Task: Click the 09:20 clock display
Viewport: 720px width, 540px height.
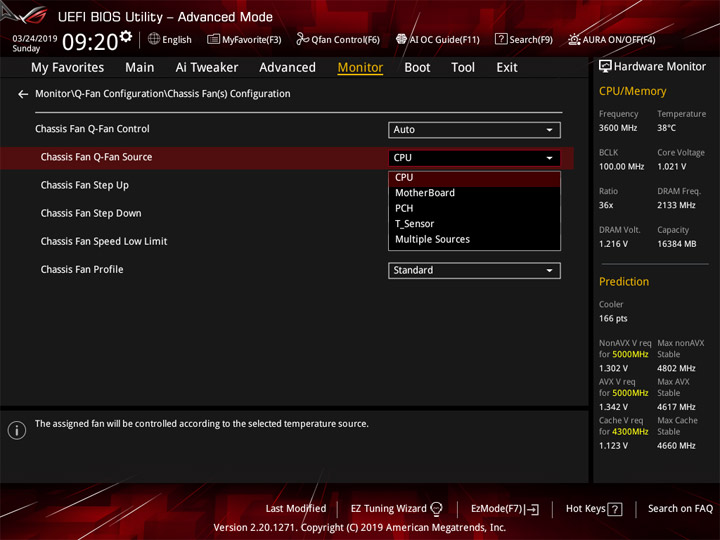Action: (90, 42)
